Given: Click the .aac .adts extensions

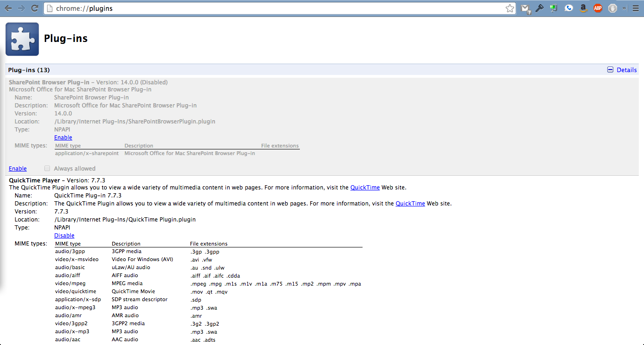Looking at the screenshot, I should click(x=203, y=340).
